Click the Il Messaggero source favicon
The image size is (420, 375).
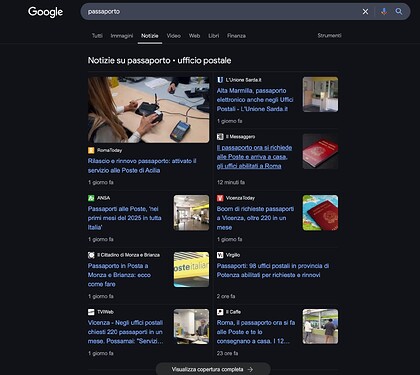(x=220, y=137)
